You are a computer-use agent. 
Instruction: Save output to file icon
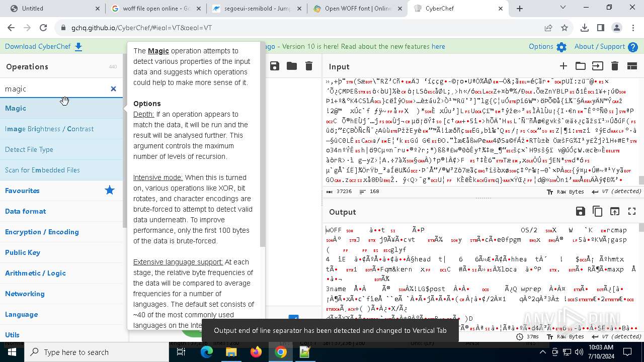(581, 211)
